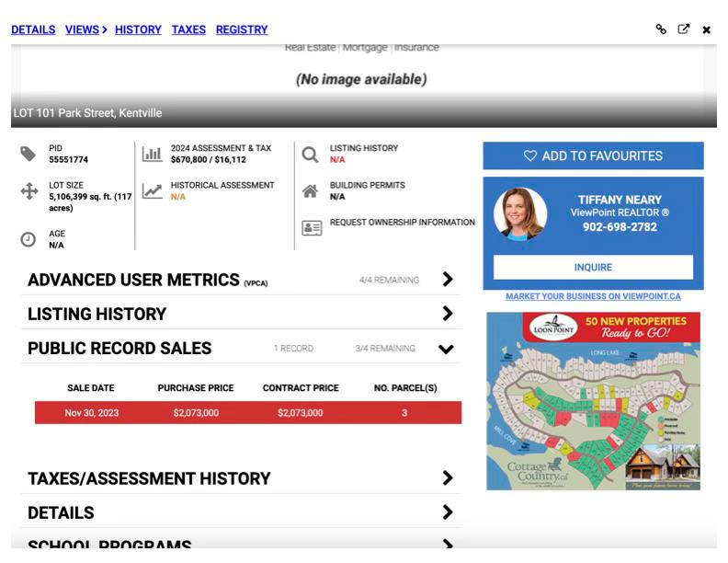Screen dimensions: 728x563
Task: Click the phone number 902-698-2782
Action: (620, 227)
